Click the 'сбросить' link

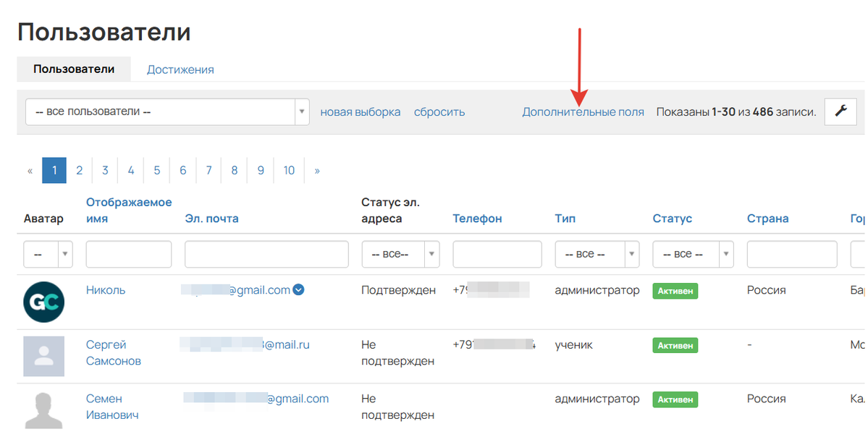click(439, 112)
